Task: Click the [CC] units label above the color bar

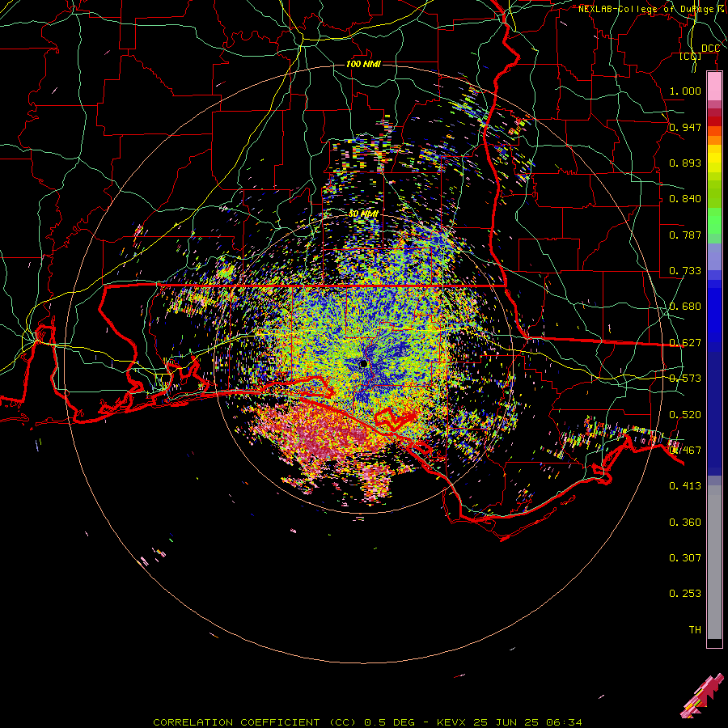Action: [x=691, y=57]
